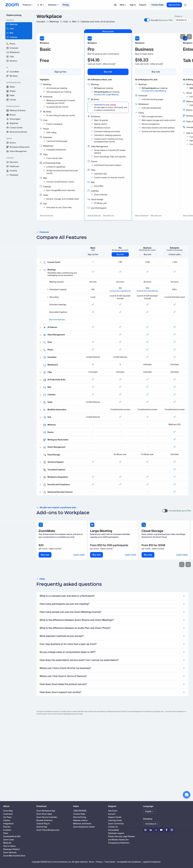
Task: Expand FAQ about Zoom's Terms of Service
Action: pos(112,676)
